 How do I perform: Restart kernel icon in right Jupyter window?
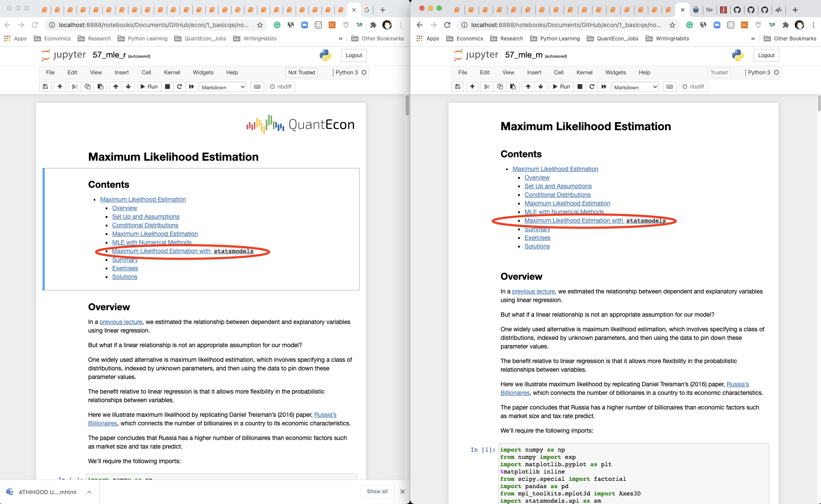[592, 87]
